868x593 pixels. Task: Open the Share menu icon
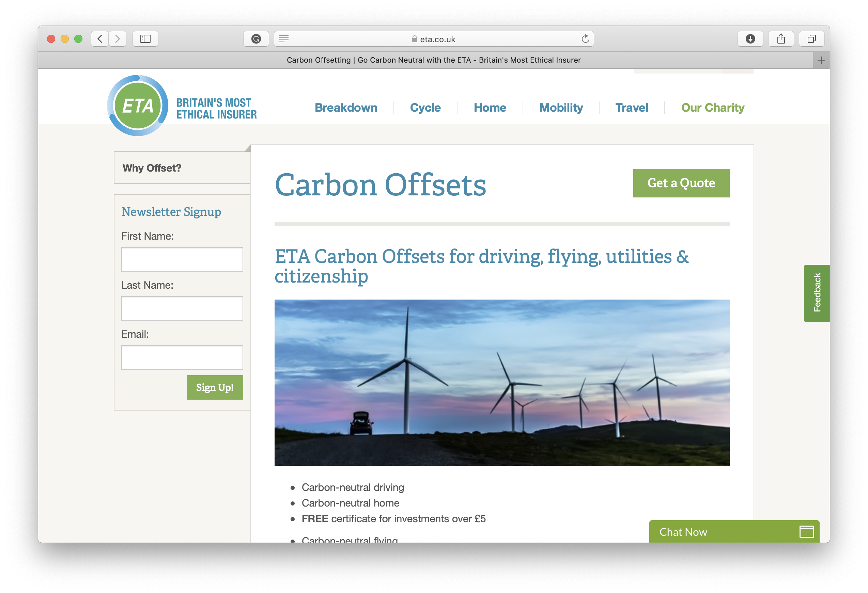pos(781,39)
